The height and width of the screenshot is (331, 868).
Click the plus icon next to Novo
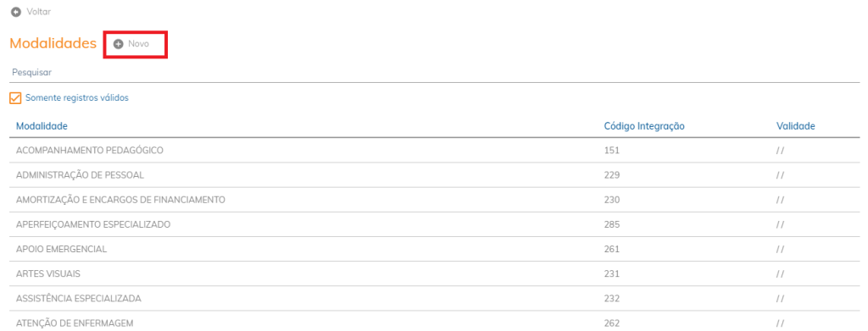(x=118, y=44)
